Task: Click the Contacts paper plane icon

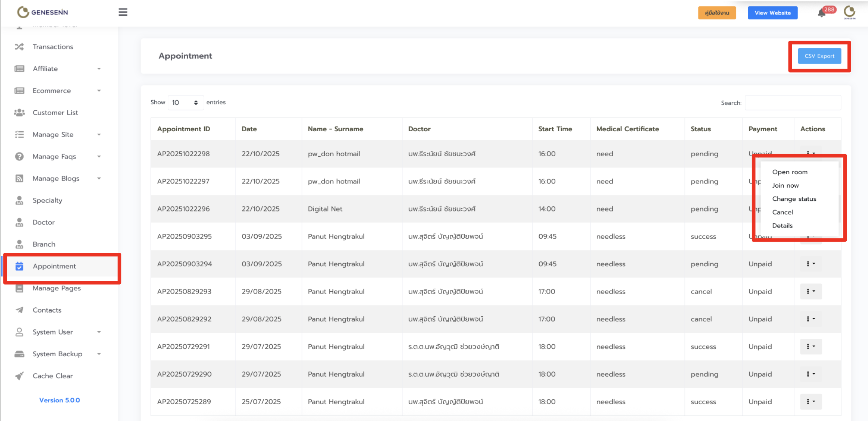Action: pyautogui.click(x=19, y=310)
